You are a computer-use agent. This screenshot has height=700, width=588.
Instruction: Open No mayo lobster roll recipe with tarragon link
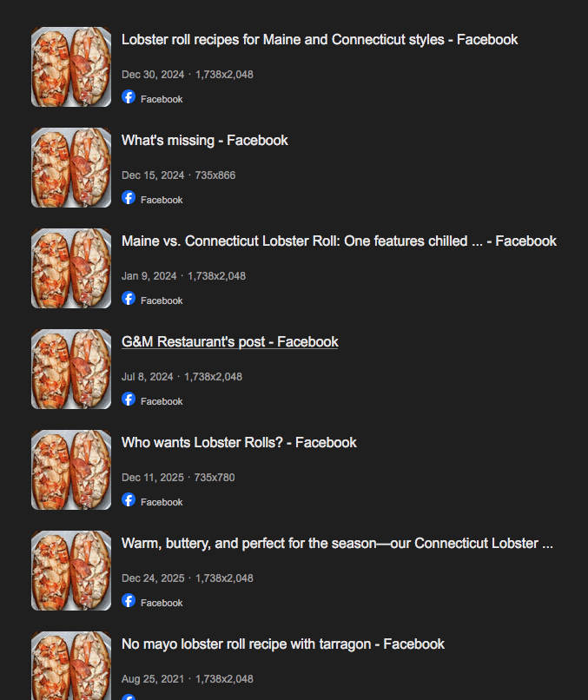pyautogui.click(x=283, y=644)
